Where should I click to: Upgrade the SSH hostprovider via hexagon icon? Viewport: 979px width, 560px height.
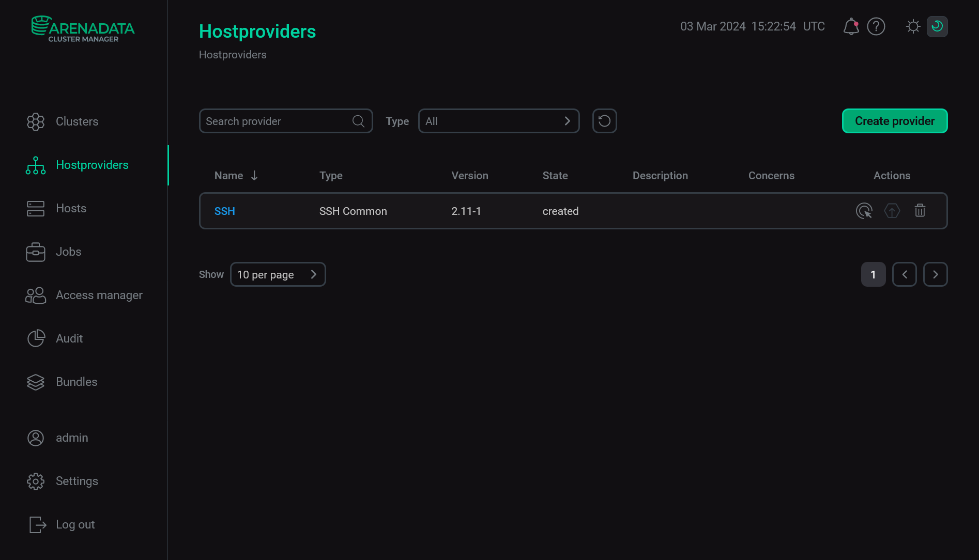[x=892, y=211]
